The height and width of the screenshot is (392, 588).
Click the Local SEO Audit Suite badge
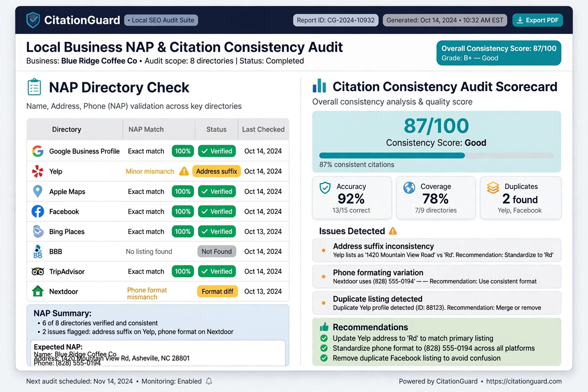coord(161,20)
